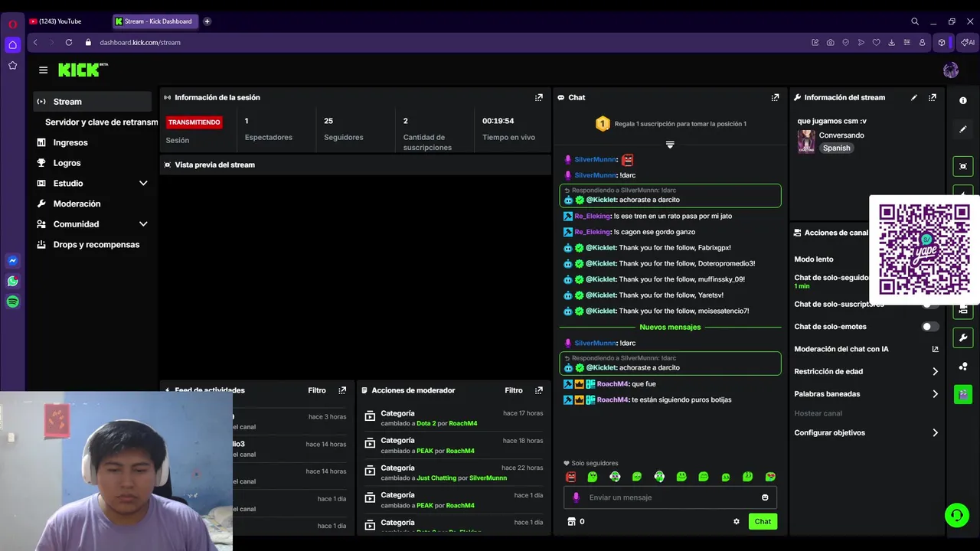Pop out the Información del stream panel
This screenshot has height=551, width=980.
click(x=932, y=97)
